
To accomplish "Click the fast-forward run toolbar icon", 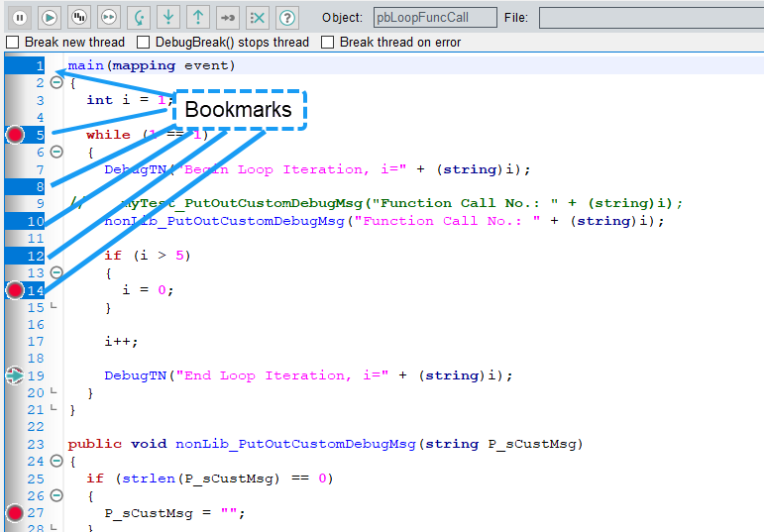I will [x=109, y=17].
